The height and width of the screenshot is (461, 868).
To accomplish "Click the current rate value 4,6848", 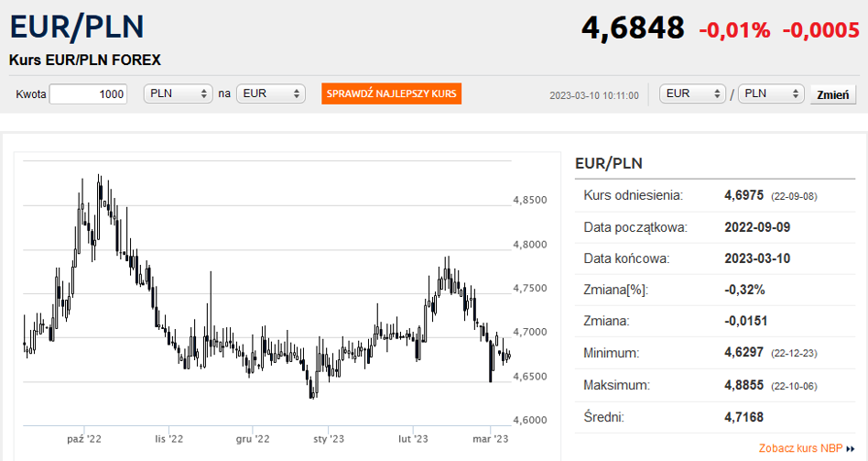I will (x=633, y=27).
